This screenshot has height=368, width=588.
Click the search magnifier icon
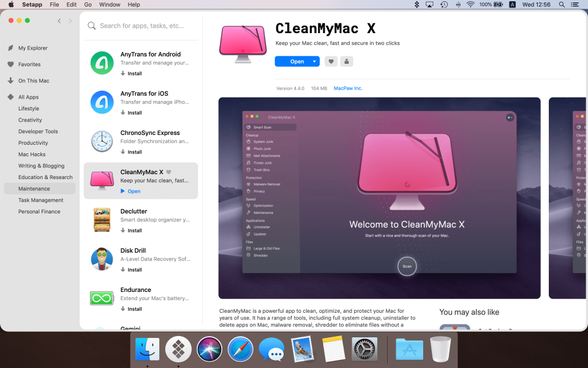[x=91, y=26]
